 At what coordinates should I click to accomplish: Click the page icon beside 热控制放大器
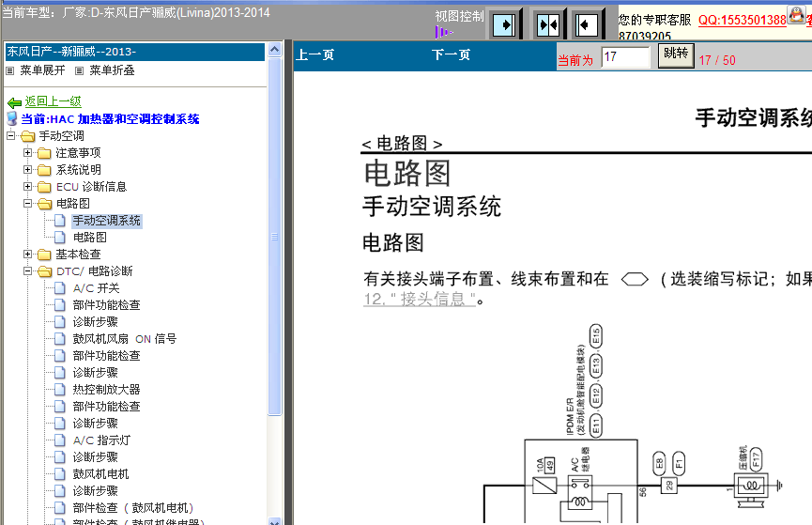pos(60,390)
